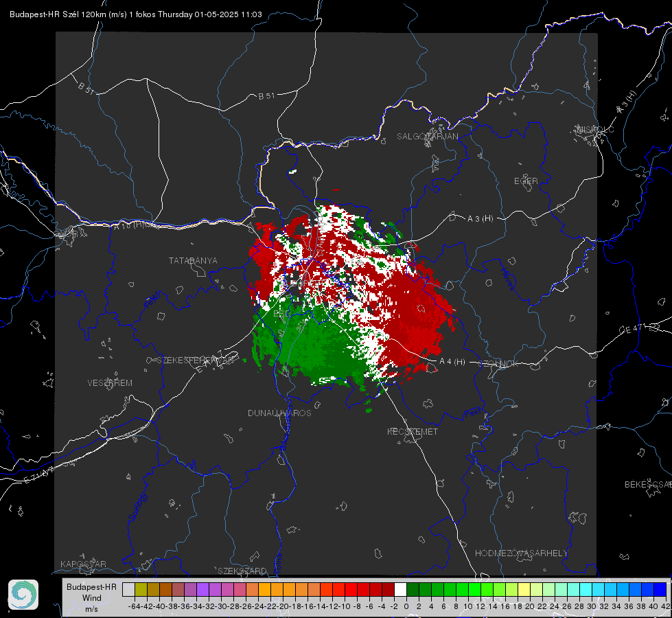The height and width of the screenshot is (618, 672).
Task: Click the KECSKEMÉT city label
Action: coord(413,431)
